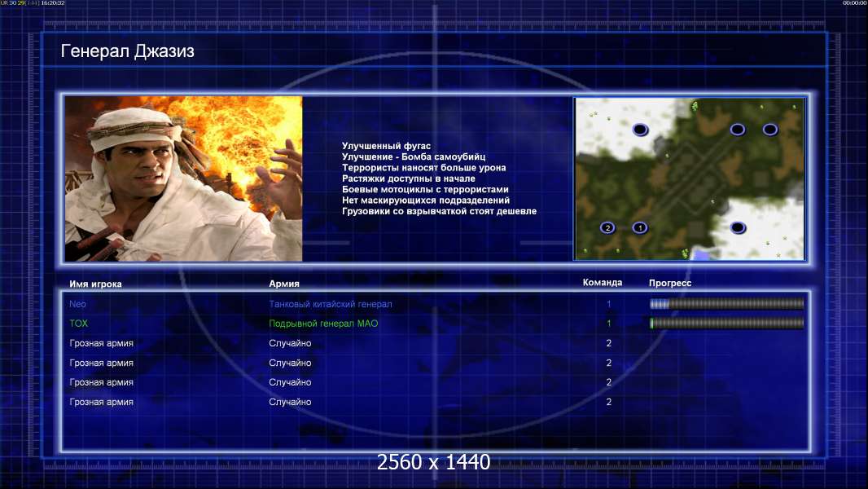Click 'Боевые мотоциклы с террористами' line
The image size is (868, 489).
tap(425, 189)
